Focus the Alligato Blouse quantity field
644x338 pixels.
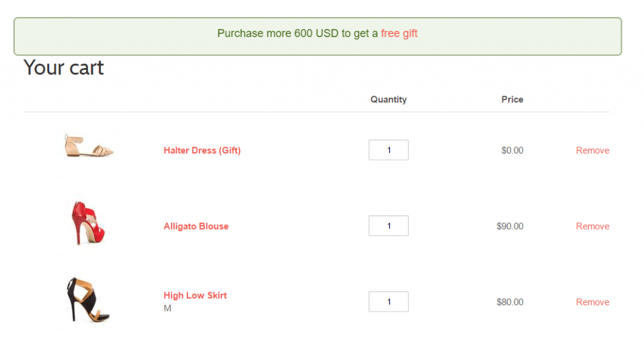389,226
